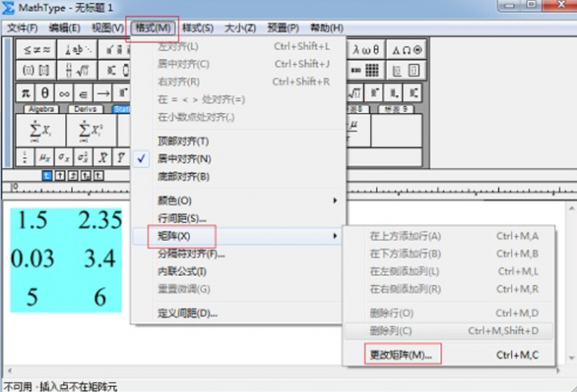Insert the X-bar symbol
Screen dimensions: 577x392
(x=103, y=158)
